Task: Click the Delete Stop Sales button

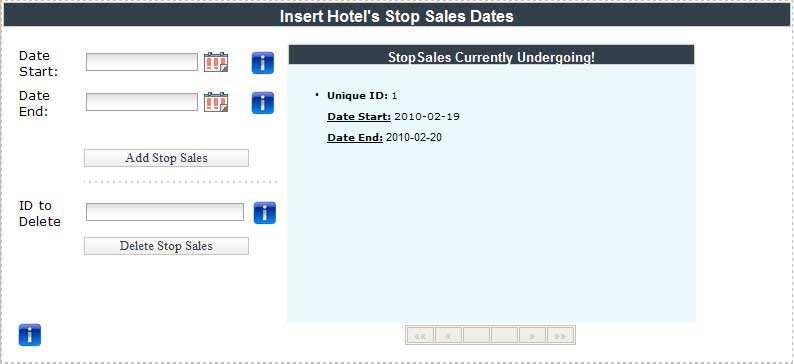Action: (167, 246)
